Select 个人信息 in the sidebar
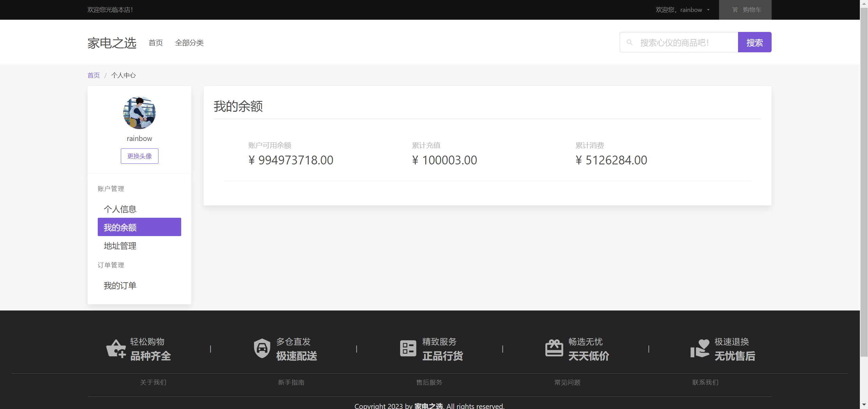868x409 pixels. coord(120,209)
